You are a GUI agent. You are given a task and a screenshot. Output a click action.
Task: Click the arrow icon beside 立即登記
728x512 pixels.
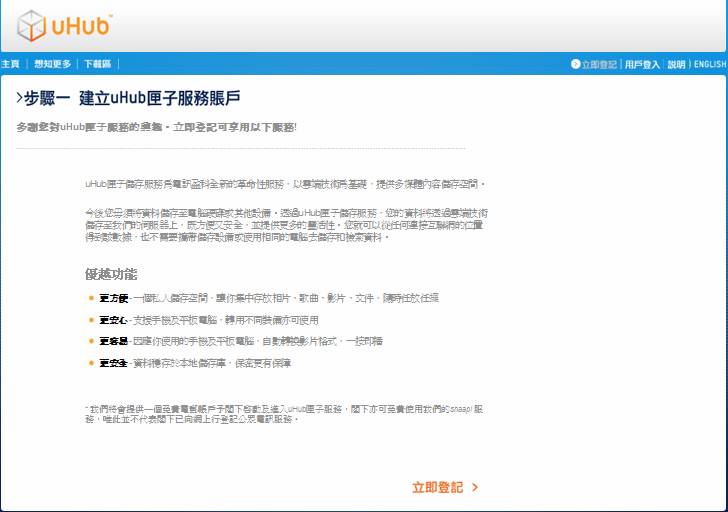576,64
